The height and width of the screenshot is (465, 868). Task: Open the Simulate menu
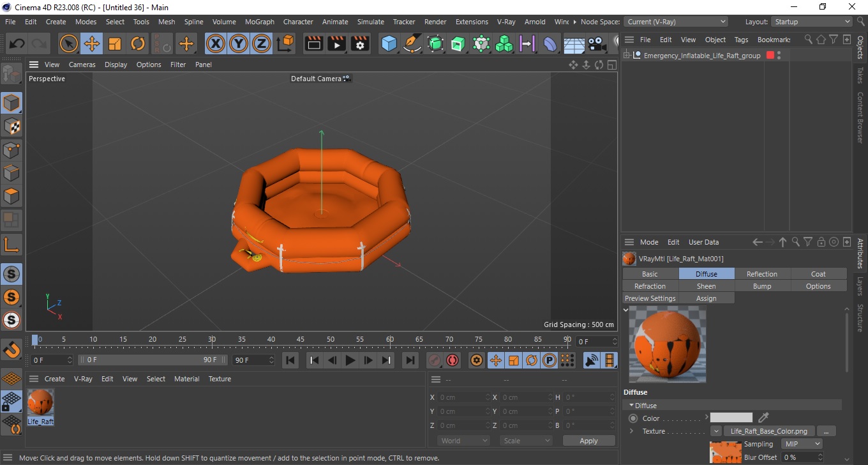point(370,22)
